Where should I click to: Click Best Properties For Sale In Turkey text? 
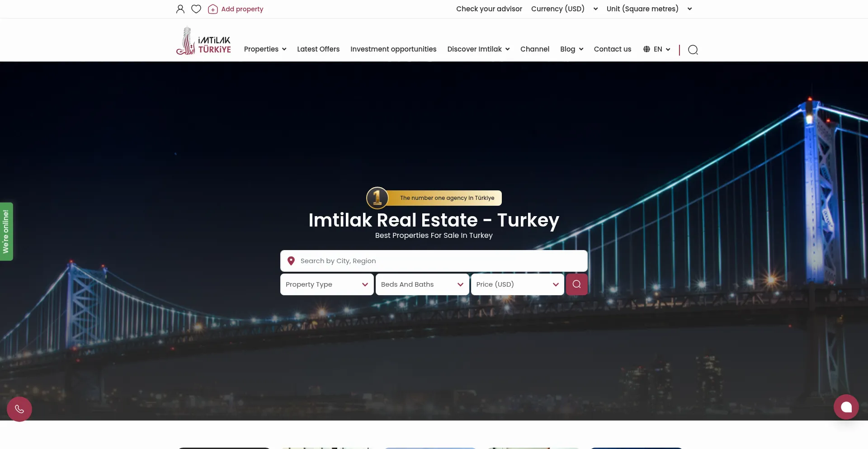[x=434, y=236]
